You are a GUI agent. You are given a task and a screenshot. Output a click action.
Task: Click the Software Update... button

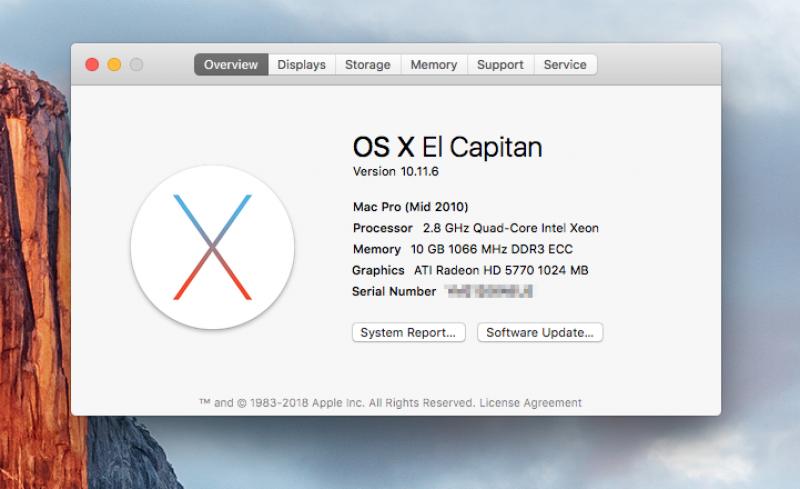[540, 332]
